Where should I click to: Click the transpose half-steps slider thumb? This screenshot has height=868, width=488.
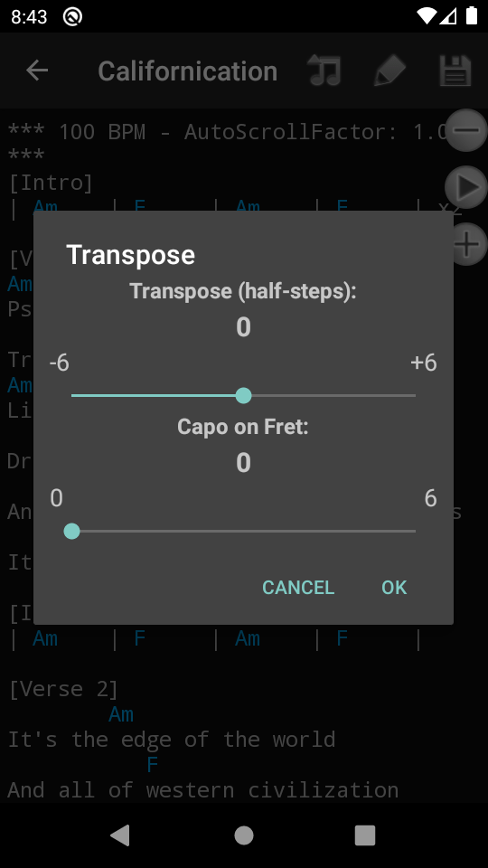243,396
